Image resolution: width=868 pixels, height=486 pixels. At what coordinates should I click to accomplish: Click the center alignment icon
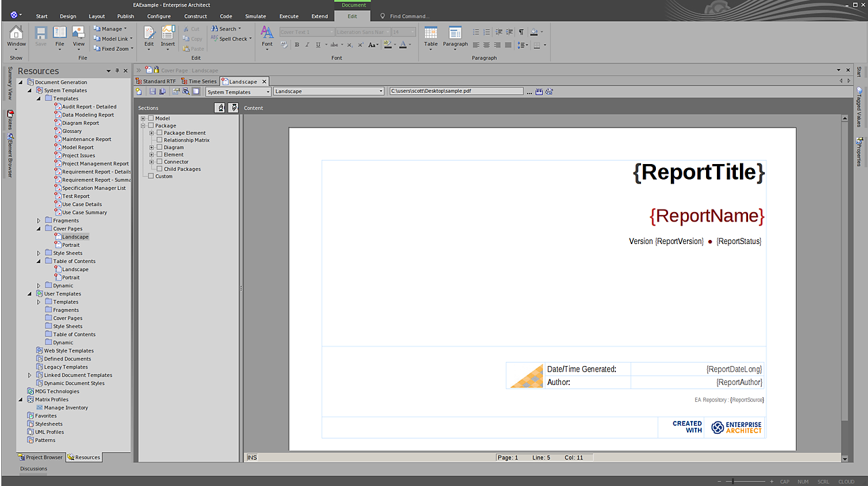(x=487, y=45)
